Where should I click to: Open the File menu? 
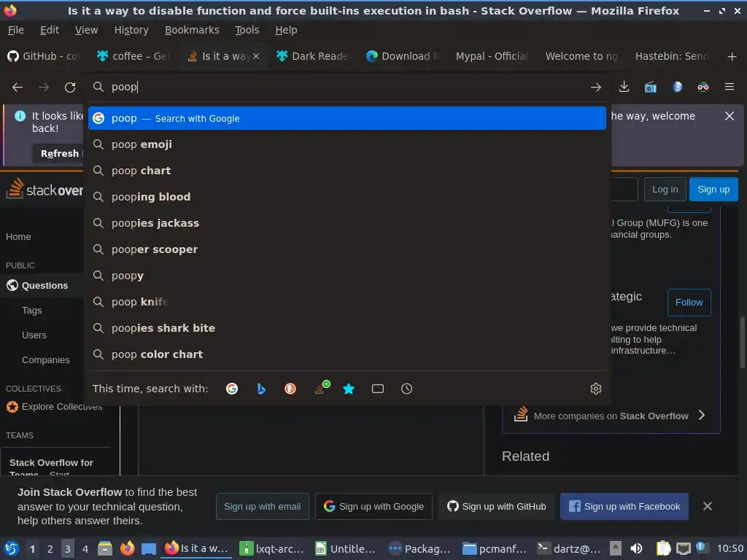(x=16, y=30)
